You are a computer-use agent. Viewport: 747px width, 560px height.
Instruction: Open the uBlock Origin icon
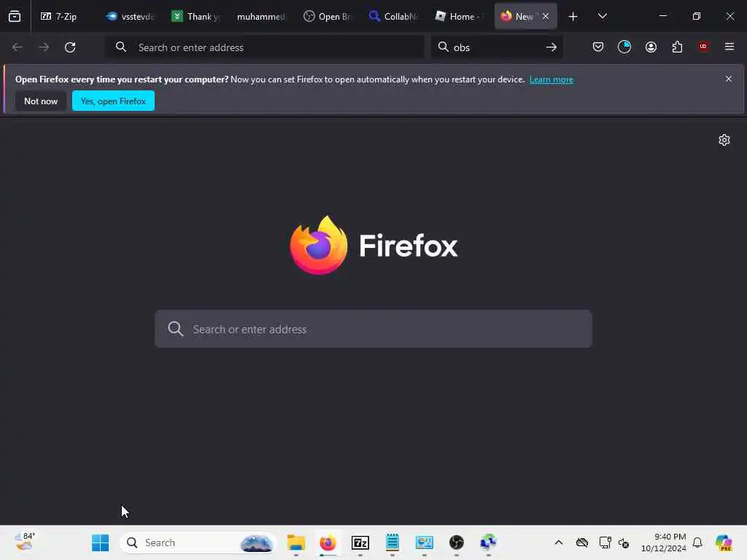point(703,47)
